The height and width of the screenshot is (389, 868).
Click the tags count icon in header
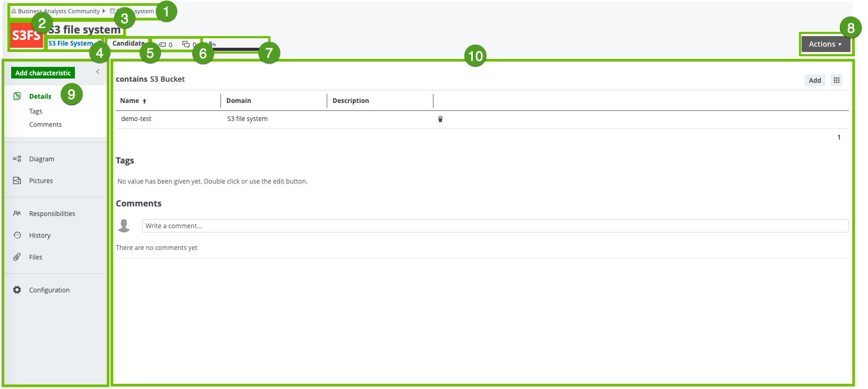[163, 45]
